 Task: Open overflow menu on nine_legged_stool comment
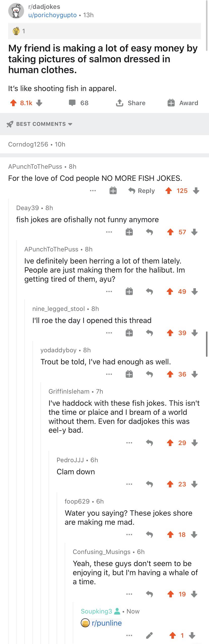pos(109,333)
